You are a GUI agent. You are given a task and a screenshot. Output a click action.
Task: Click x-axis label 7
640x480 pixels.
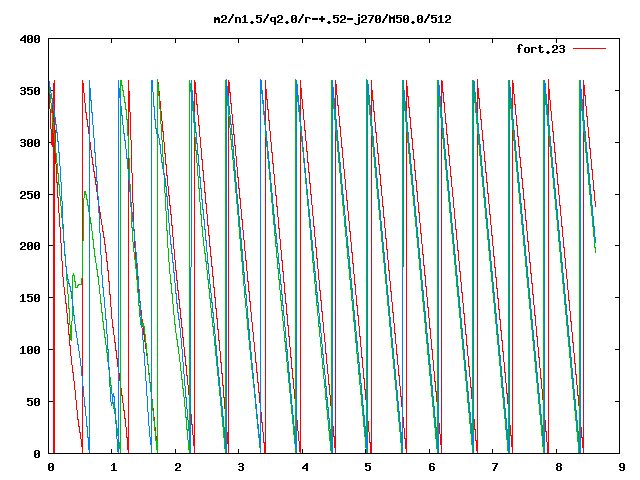click(495, 467)
